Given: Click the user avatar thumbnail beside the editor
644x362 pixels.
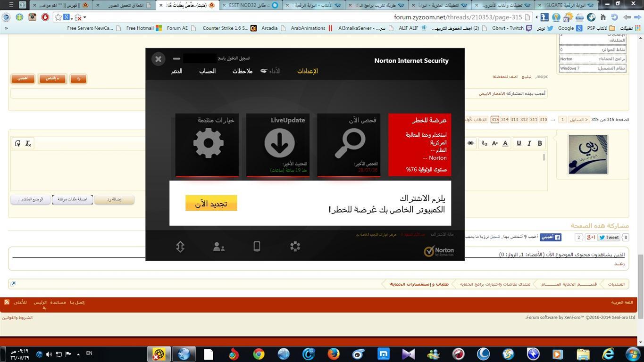Looking at the screenshot, I should click(588, 155).
